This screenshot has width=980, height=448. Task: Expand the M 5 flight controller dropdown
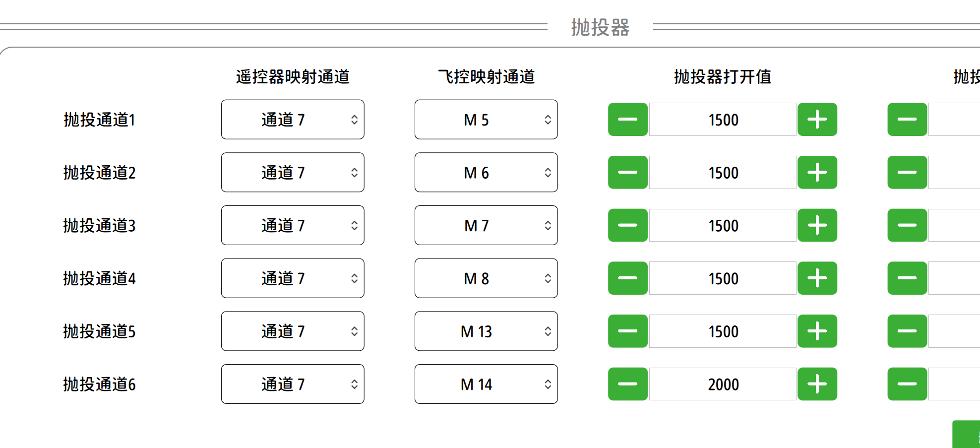point(486,120)
